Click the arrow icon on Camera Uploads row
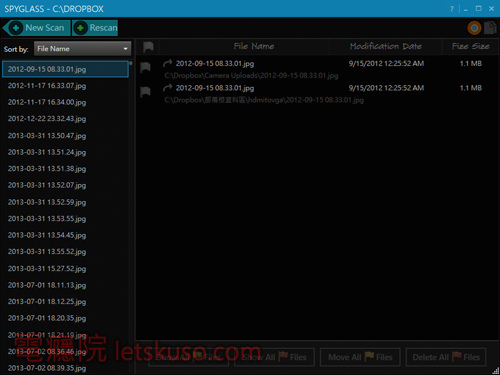 click(167, 63)
